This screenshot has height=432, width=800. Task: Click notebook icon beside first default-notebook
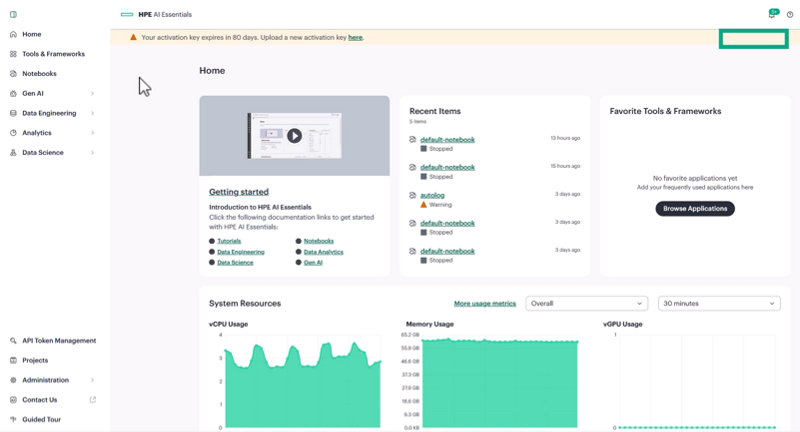coord(412,139)
